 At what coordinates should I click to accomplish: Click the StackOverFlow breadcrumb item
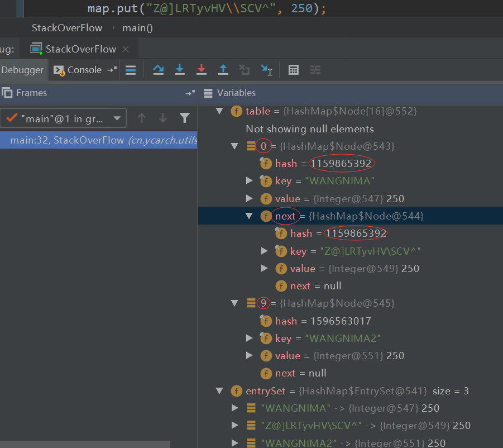pos(67,28)
